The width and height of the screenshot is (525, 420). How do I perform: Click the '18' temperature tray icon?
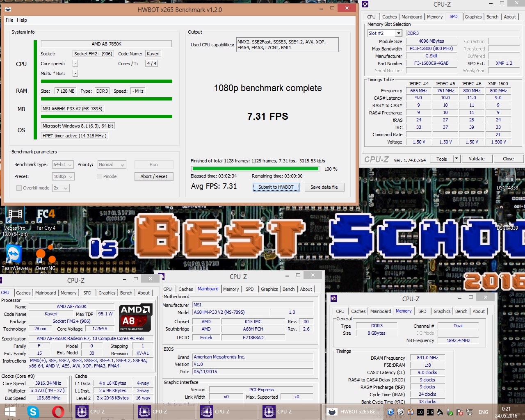click(420, 412)
